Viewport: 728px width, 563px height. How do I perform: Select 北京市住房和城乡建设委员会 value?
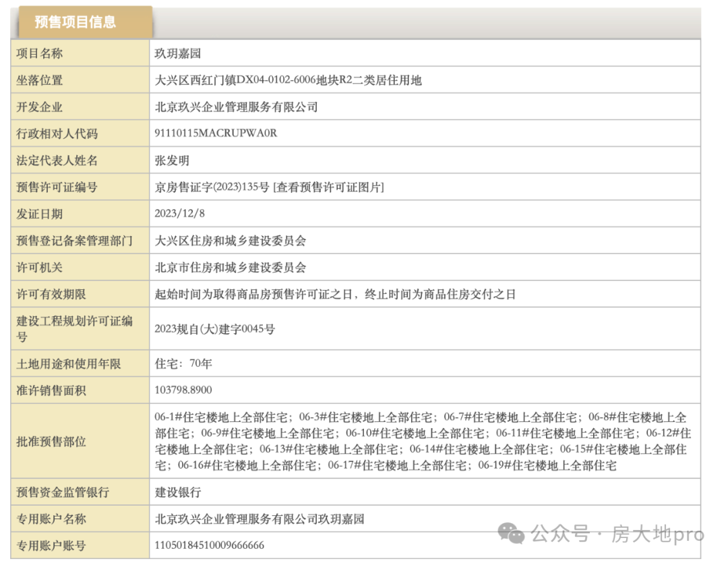click(x=231, y=268)
